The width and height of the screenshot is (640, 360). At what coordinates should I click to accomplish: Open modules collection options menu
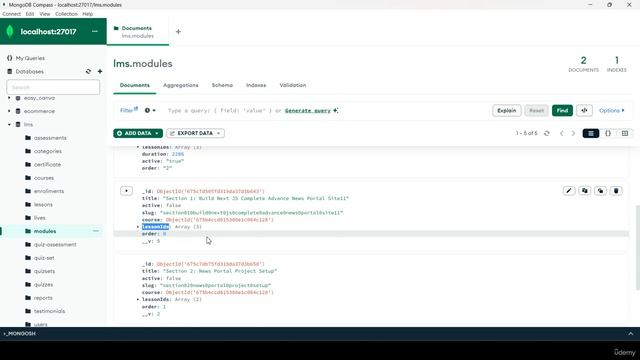(x=96, y=231)
